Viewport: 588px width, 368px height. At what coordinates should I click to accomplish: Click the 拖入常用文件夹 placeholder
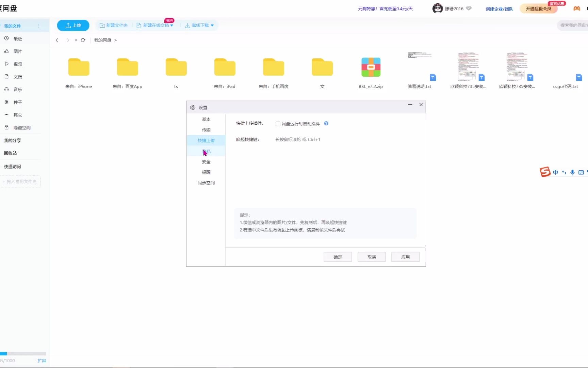(20, 182)
